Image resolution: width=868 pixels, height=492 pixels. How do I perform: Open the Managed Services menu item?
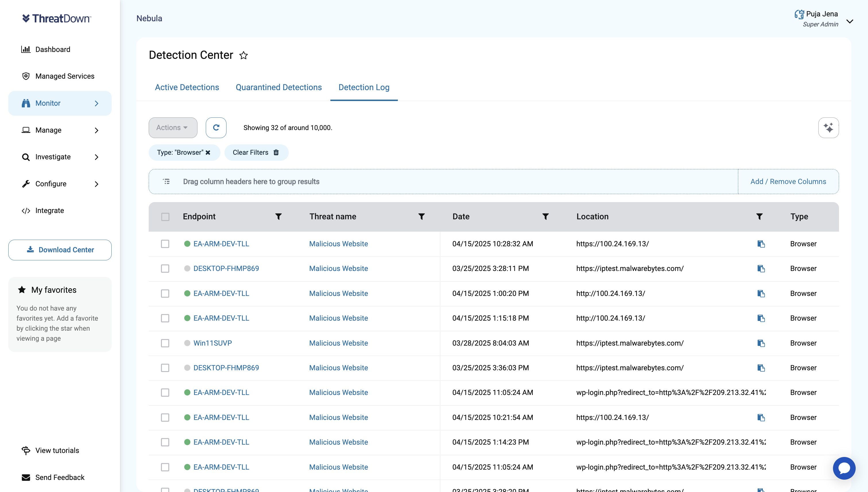pos(65,76)
